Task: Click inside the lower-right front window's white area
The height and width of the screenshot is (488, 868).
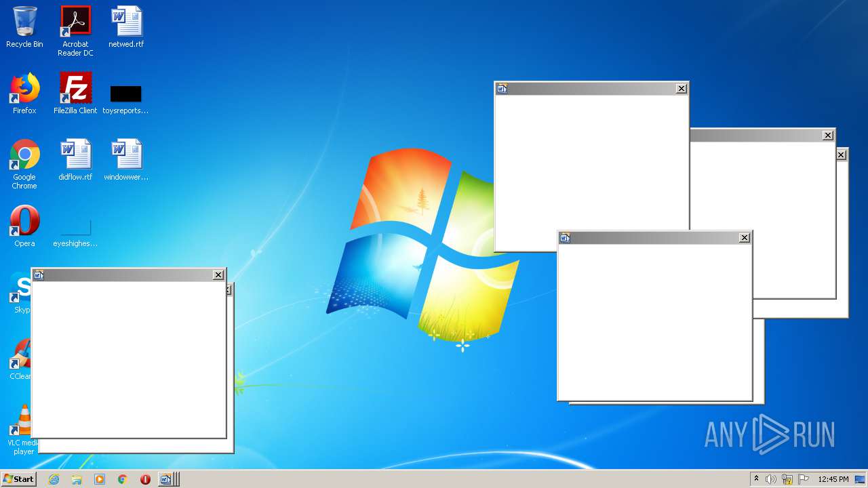Action: coord(654,322)
